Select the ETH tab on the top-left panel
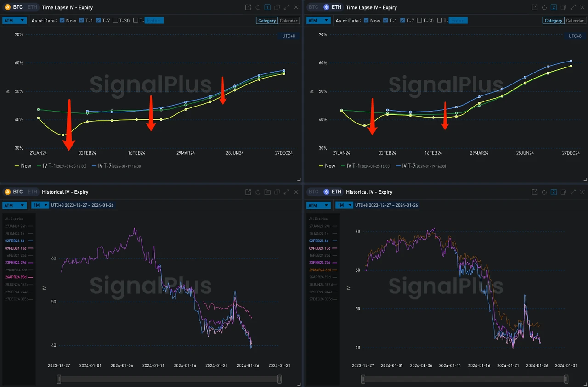Image resolution: width=588 pixels, height=387 pixels. tap(32, 7)
